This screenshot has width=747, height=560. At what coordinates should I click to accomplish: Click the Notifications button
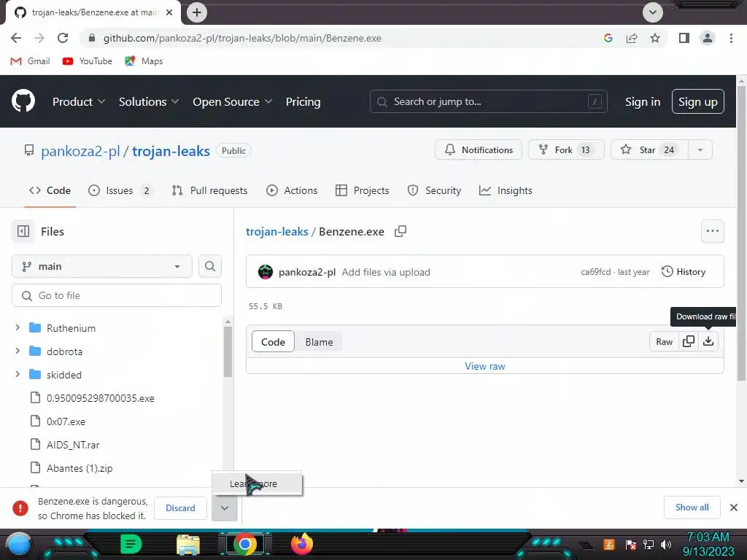pos(479,150)
